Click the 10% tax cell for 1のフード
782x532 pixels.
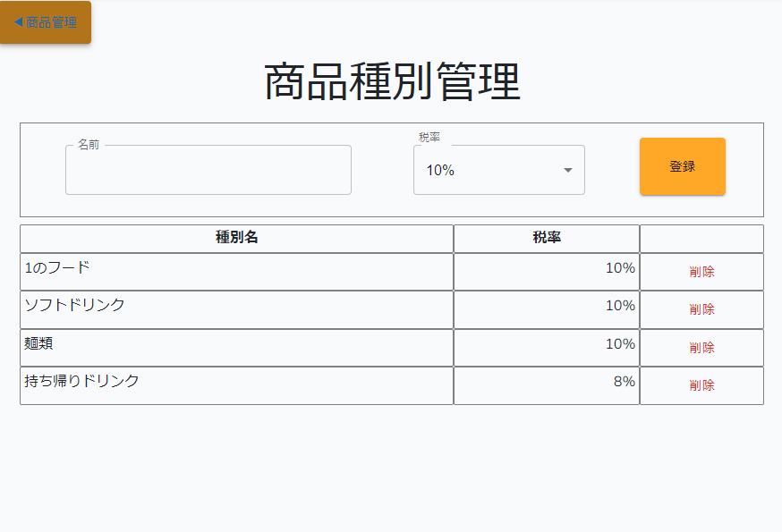coord(620,268)
